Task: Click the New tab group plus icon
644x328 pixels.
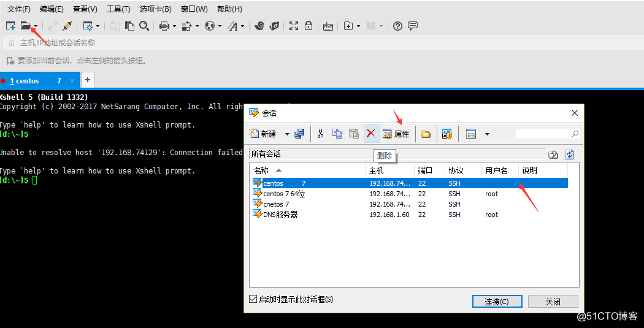Action: tap(348, 26)
